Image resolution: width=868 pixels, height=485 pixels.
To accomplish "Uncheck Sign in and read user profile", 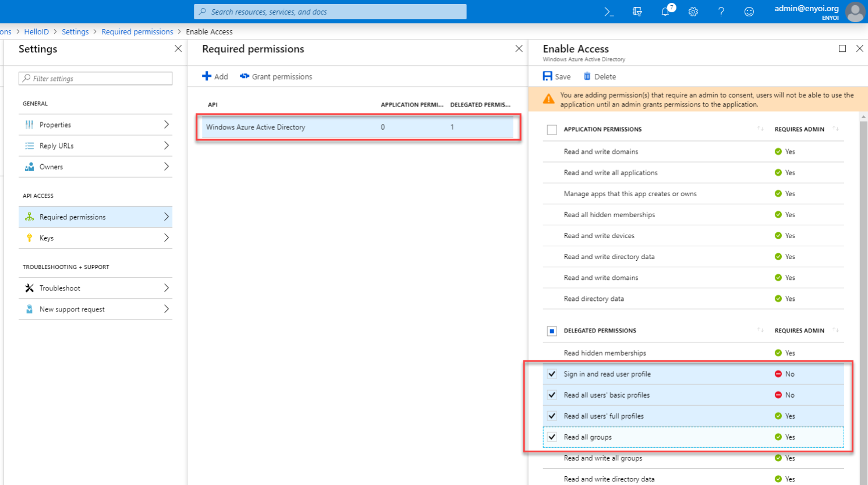I will (x=552, y=374).
